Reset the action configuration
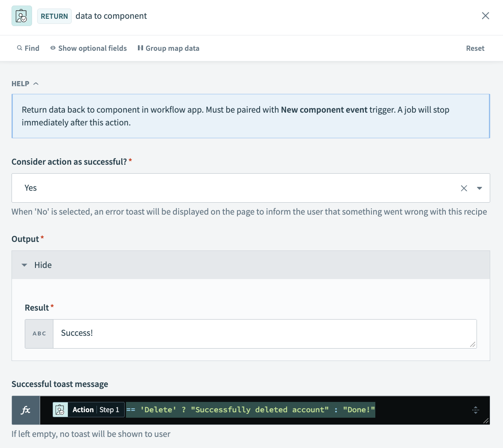 pyautogui.click(x=475, y=48)
